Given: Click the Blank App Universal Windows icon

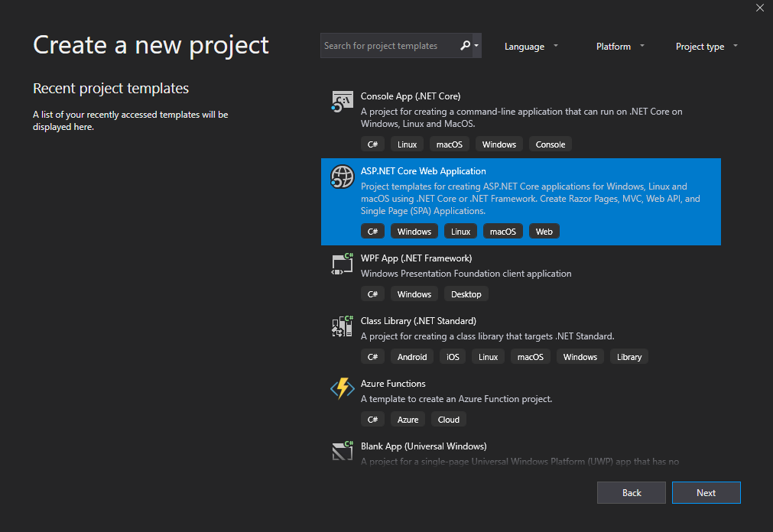Looking at the screenshot, I should (x=342, y=451).
